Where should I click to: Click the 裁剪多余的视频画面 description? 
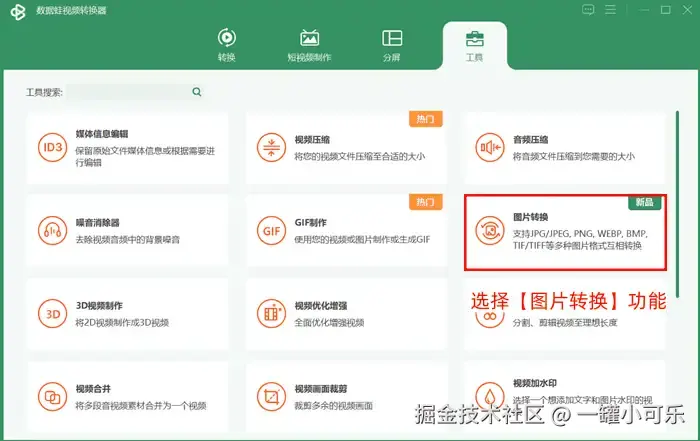(x=333, y=406)
